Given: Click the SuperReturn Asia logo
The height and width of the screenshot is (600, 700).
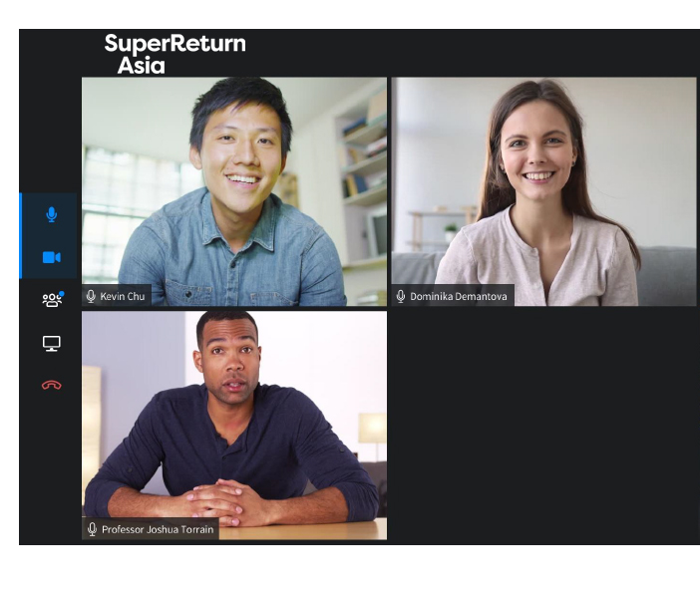Looking at the screenshot, I should click(x=175, y=54).
